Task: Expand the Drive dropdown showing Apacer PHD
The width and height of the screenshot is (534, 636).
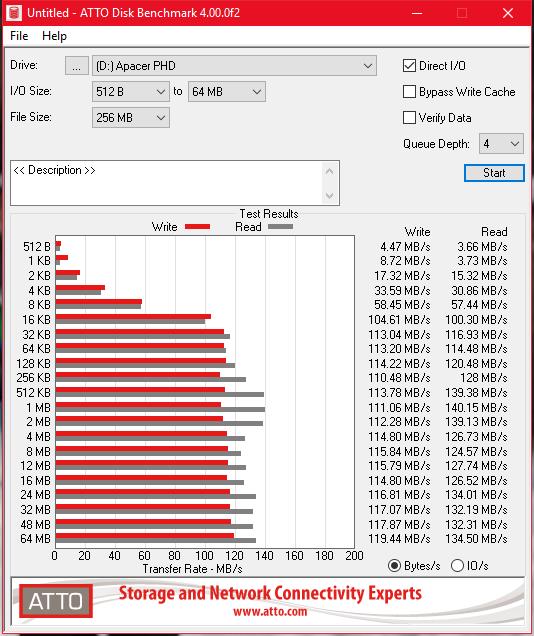Action: [234, 66]
